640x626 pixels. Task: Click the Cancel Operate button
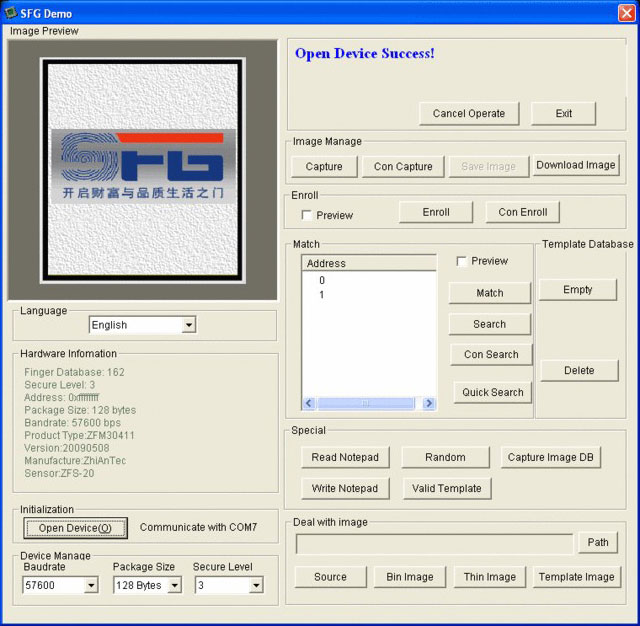click(469, 113)
